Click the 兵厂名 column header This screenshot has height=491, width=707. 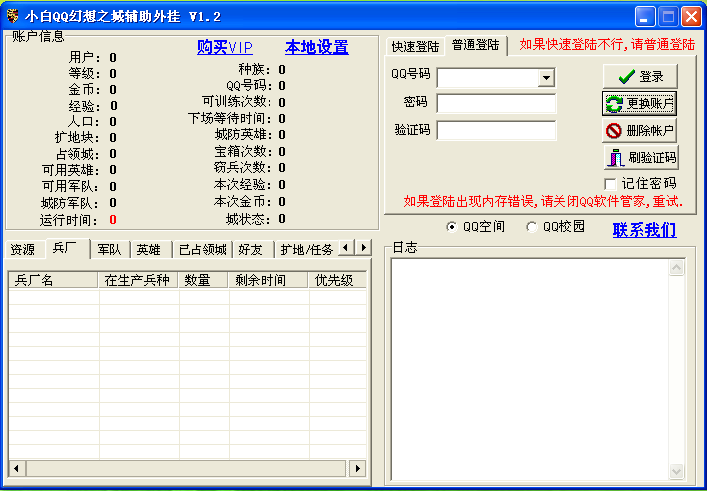[53, 280]
